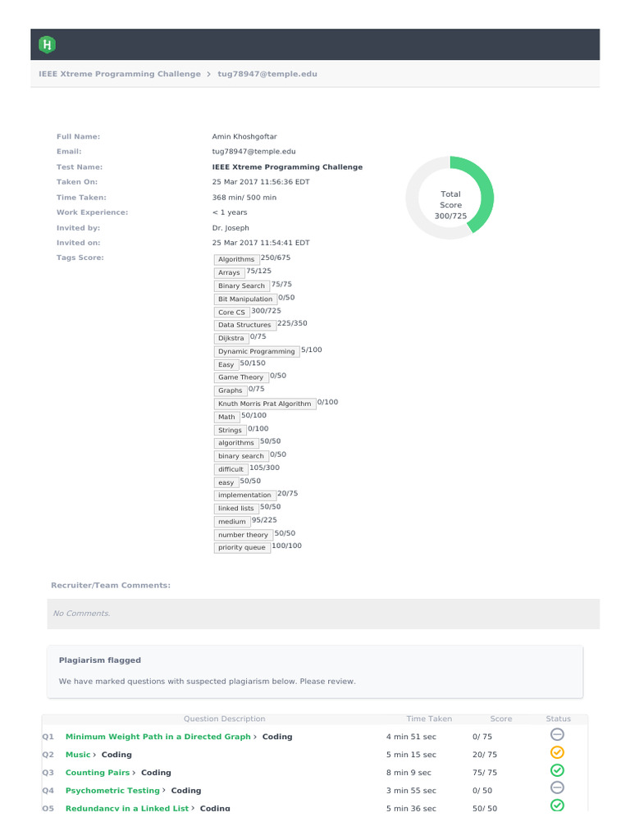
Task: Click Q5 green checkmark status icon
Action: coord(557,806)
